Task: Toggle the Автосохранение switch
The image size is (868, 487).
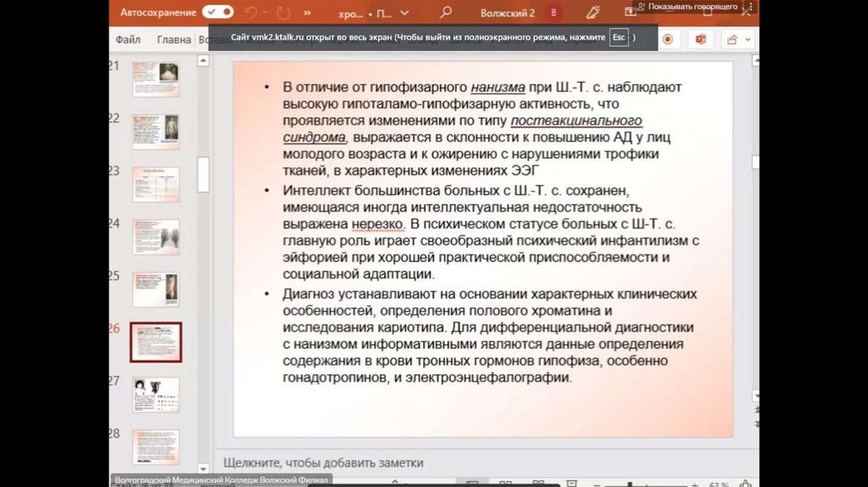Action: click(218, 13)
